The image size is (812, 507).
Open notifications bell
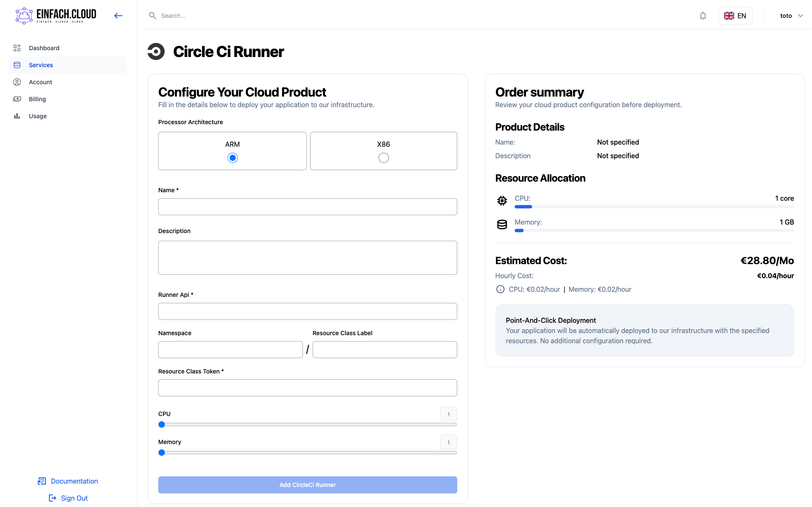click(703, 16)
